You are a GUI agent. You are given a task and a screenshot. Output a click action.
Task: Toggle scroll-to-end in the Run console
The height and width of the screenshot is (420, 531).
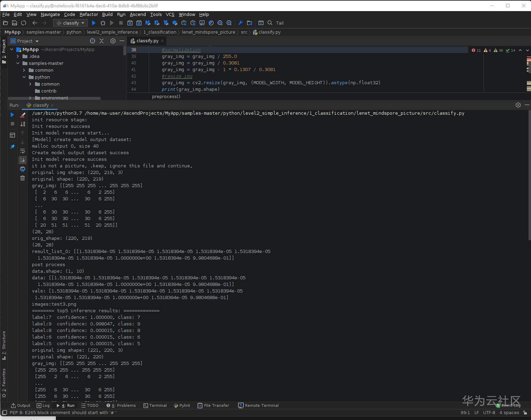(23, 160)
